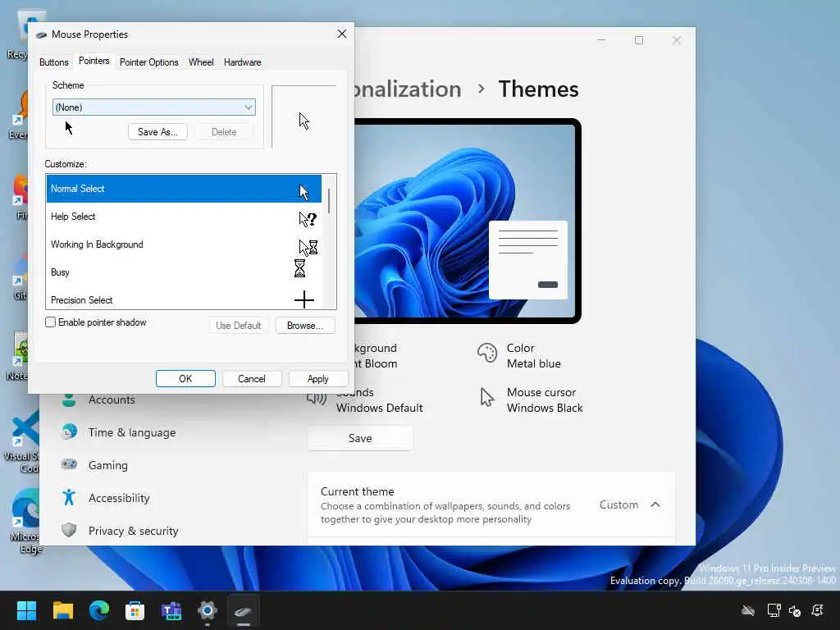Click the Mouse Properties title bar mouse icon
Screen dimensions: 840x630
pos(41,34)
